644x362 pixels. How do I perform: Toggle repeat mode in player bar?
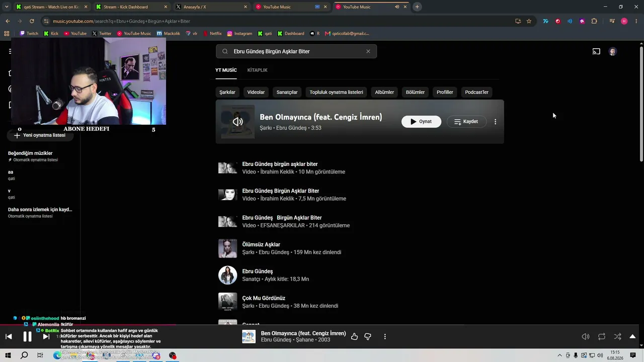[602, 337]
